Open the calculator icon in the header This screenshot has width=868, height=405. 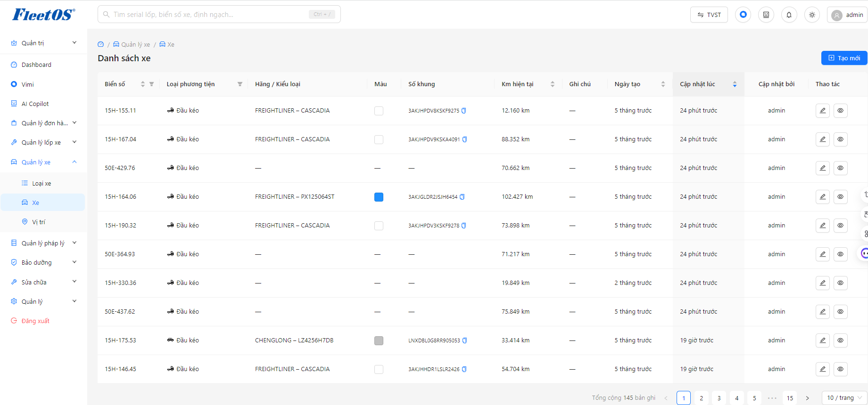point(766,15)
